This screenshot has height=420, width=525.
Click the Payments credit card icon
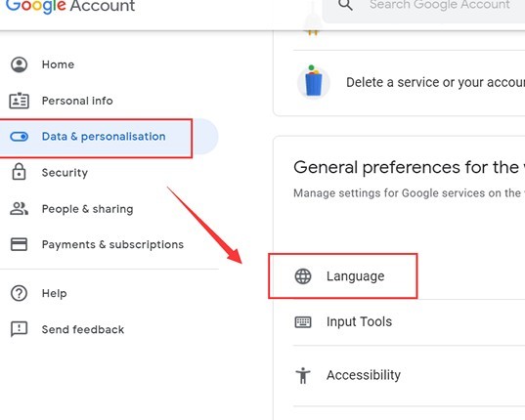click(x=20, y=244)
